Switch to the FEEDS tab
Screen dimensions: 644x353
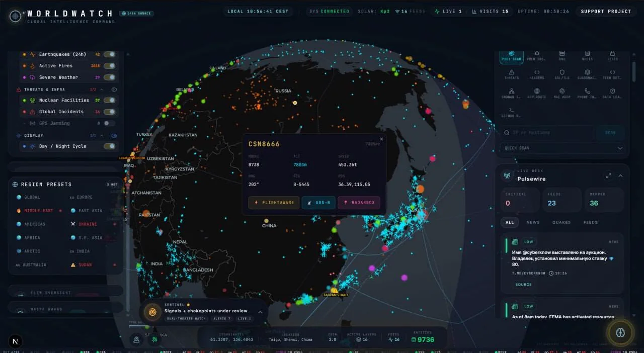pyautogui.click(x=590, y=222)
